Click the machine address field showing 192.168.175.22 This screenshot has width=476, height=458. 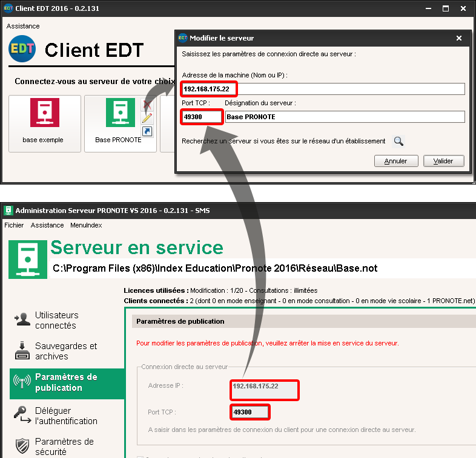[323, 89]
